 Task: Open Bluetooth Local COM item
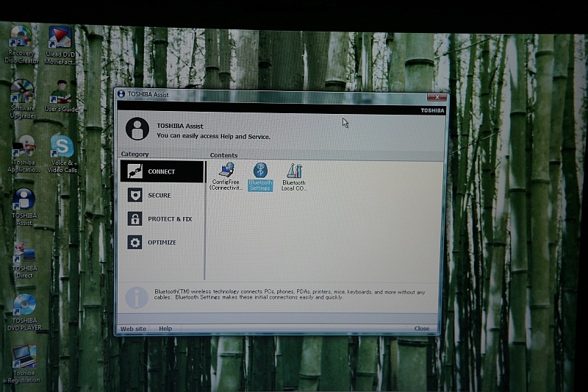pyautogui.click(x=294, y=177)
